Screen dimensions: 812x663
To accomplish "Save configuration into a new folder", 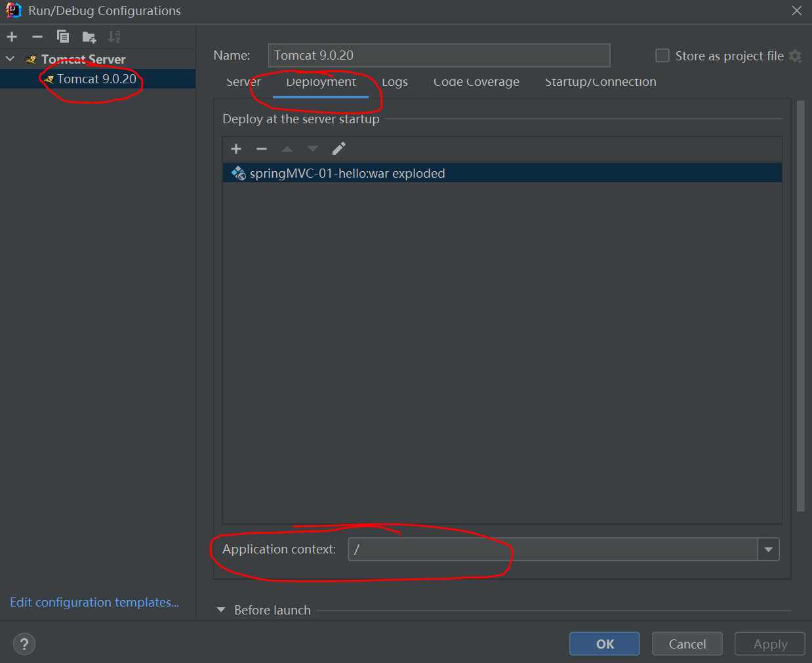I will [89, 37].
